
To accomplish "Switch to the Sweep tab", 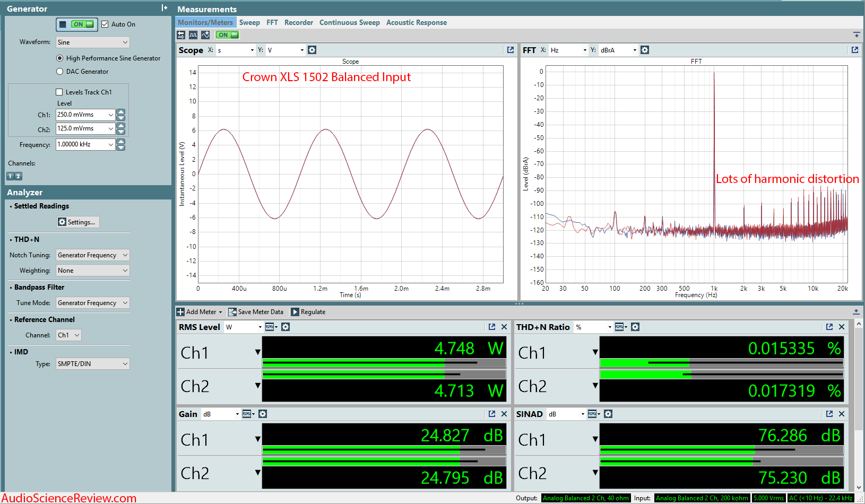I will 249,23.
